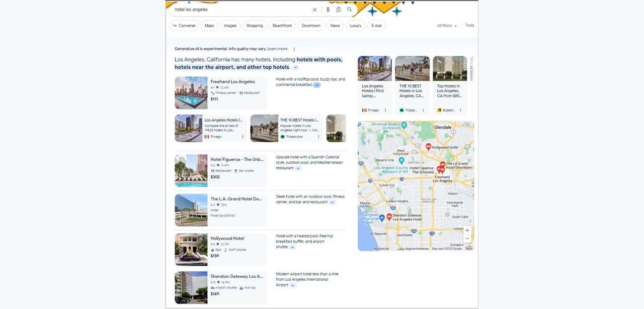644x309 pixels.
Task: Enable the 5-star filter chip
Action: click(376, 26)
